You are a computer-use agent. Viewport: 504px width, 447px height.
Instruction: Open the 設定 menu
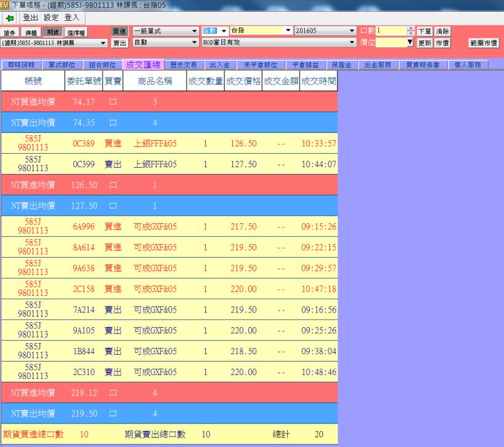coord(51,18)
